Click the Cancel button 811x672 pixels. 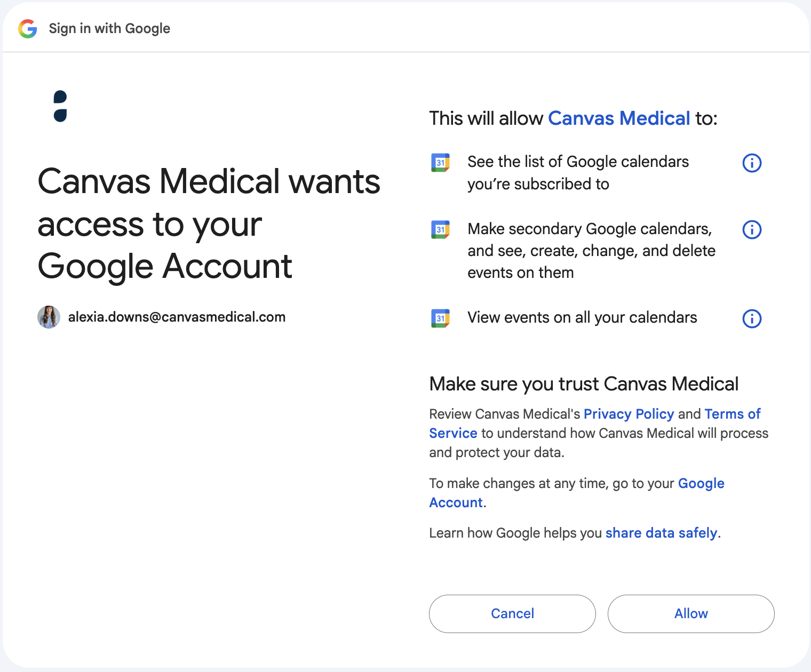[512, 614]
